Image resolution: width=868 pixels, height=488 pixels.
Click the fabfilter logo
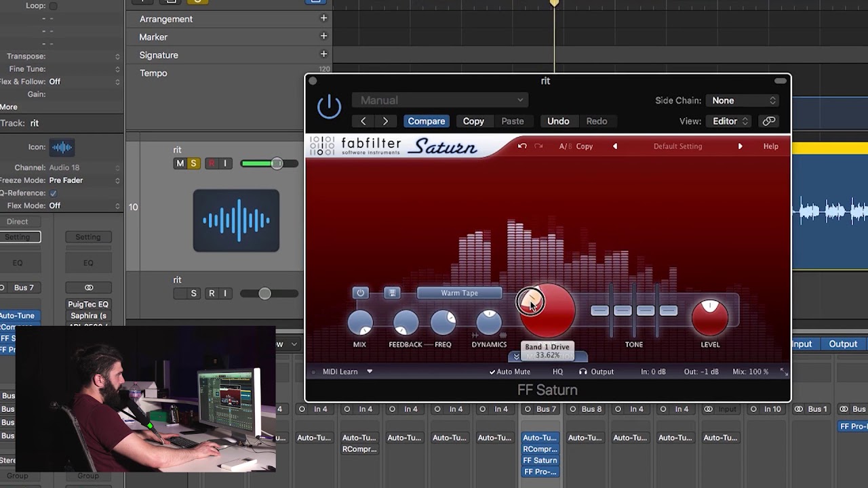coord(357,146)
